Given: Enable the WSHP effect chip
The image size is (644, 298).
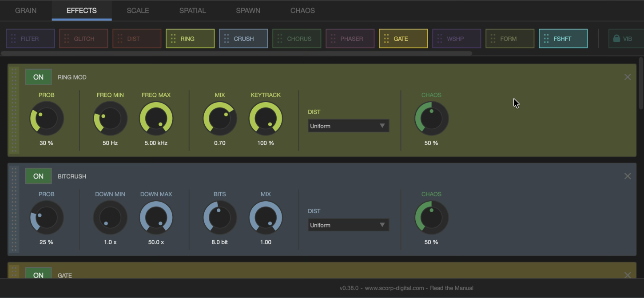Looking at the screenshot, I should tap(457, 39).
